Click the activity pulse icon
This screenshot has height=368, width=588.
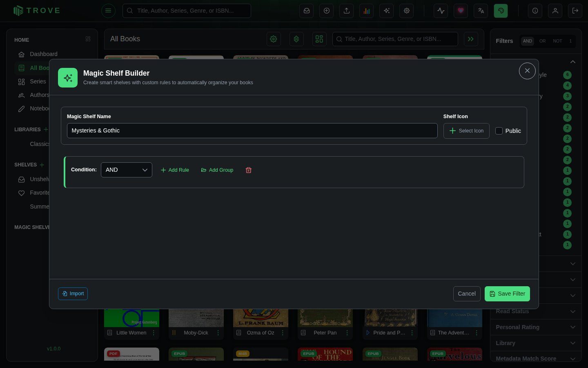tap(441, 11)
